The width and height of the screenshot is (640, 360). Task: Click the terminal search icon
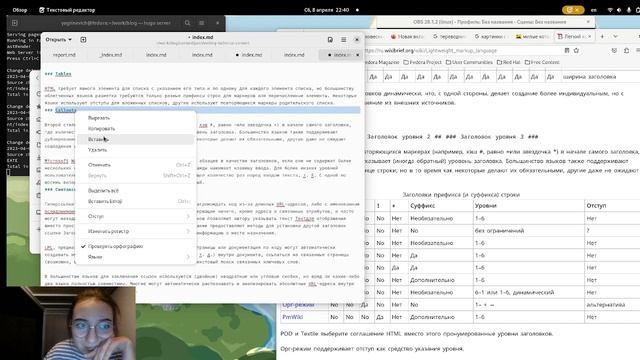coord(187,23)
